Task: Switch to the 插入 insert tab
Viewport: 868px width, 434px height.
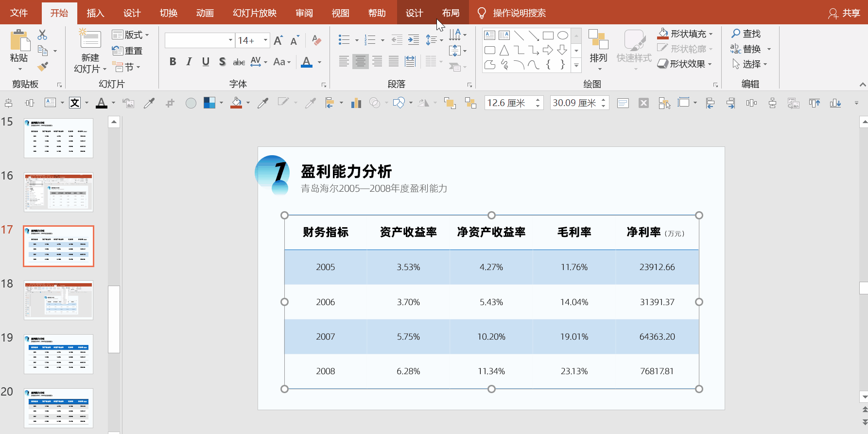Action: [x=95, y=13]
